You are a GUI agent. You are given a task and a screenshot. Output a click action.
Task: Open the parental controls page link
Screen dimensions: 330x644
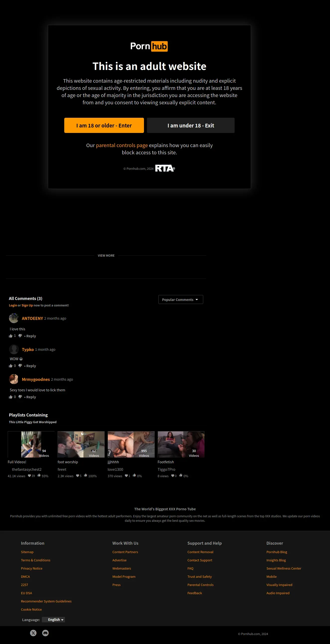[122, 145]
